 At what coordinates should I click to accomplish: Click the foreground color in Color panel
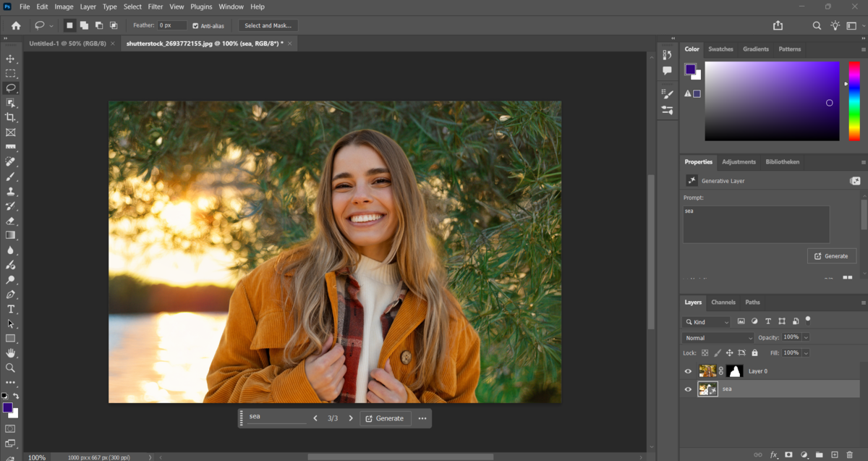pos(690,69)
